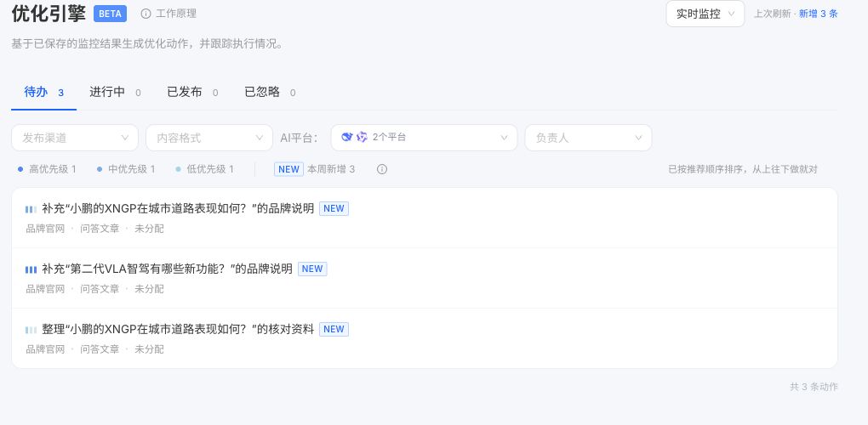Click priority bars icon of 第二代VLA智驾 row

pos(31,269)
